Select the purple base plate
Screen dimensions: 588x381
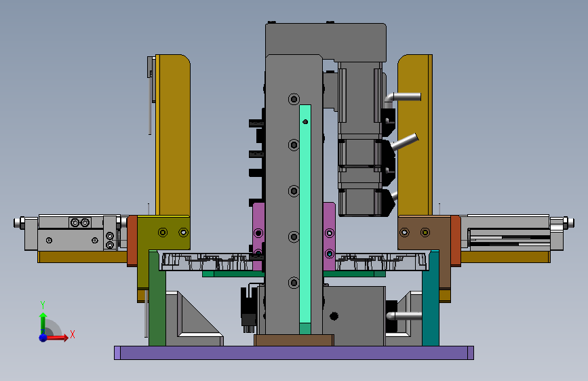tap(294, 353)
